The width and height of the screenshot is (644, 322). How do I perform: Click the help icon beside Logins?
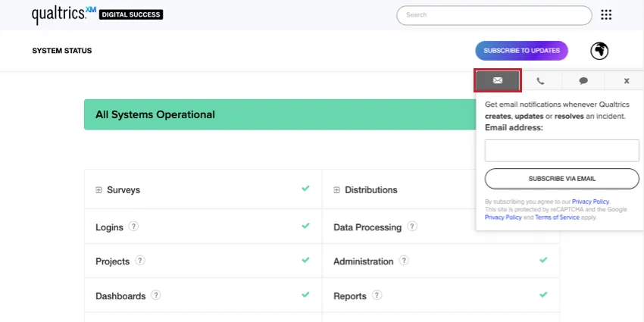coord(133,226)
